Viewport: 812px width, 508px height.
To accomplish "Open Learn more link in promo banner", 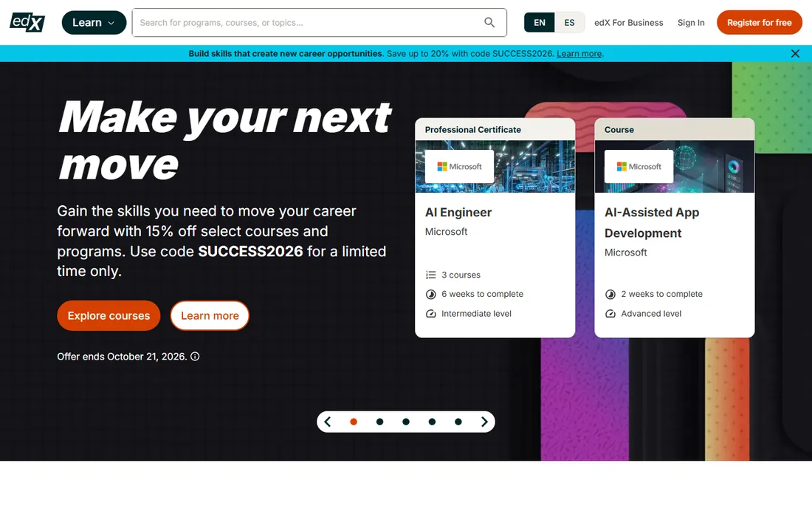I will [579, 53].
